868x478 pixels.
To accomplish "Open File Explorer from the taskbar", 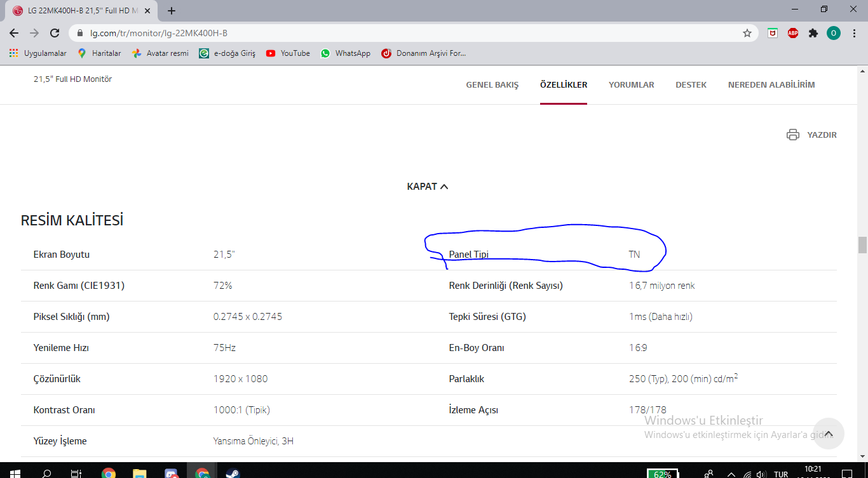I will 140,474.
